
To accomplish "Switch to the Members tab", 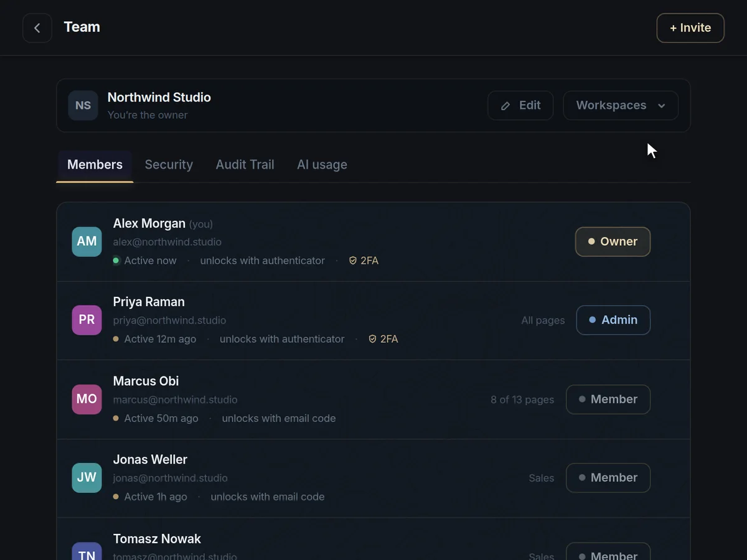I will pyautogui.click(x=95, y=165).
